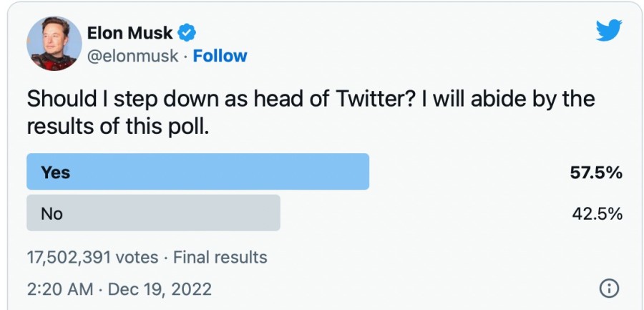The height and width of the screenshot is (310, 644).
Task: Open the 2:20 AM timestamp
Action: click(60, 289)
